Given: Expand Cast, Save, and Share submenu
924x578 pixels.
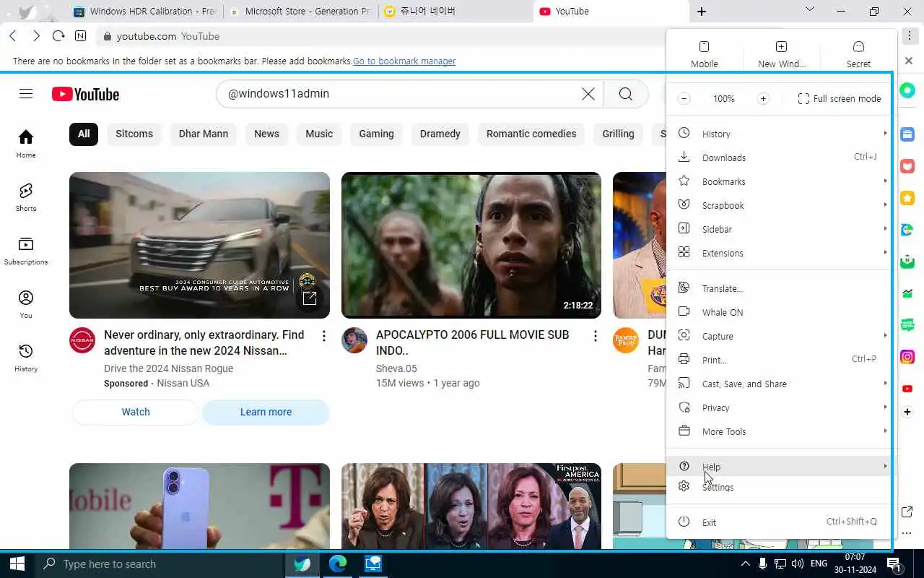Looking at the screenshot, I should 780,384.
